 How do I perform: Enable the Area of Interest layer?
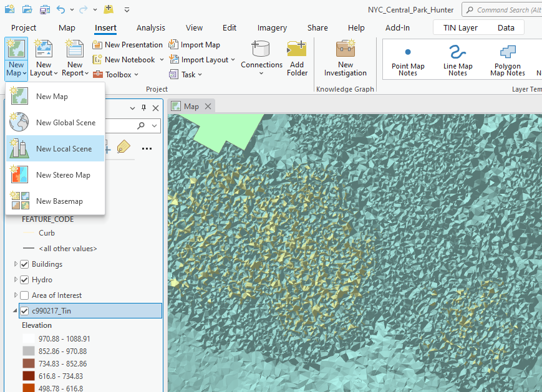pyautogui.click(x=25, y=295)
